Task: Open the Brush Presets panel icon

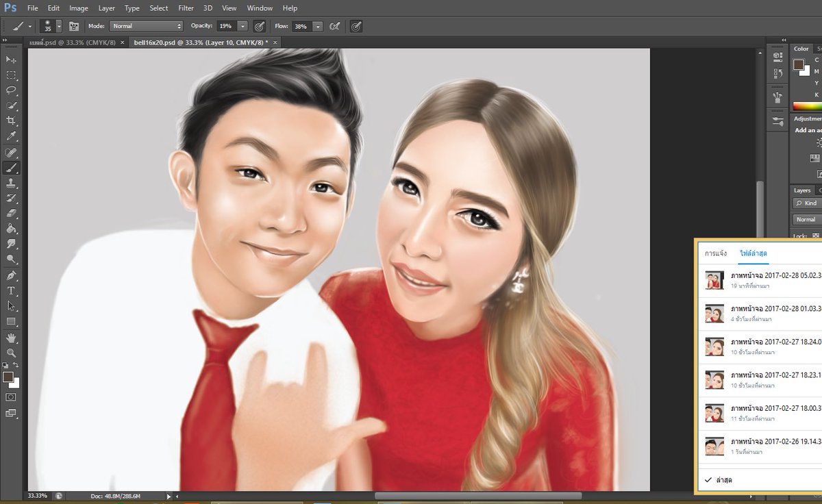Action: point(777,121)
